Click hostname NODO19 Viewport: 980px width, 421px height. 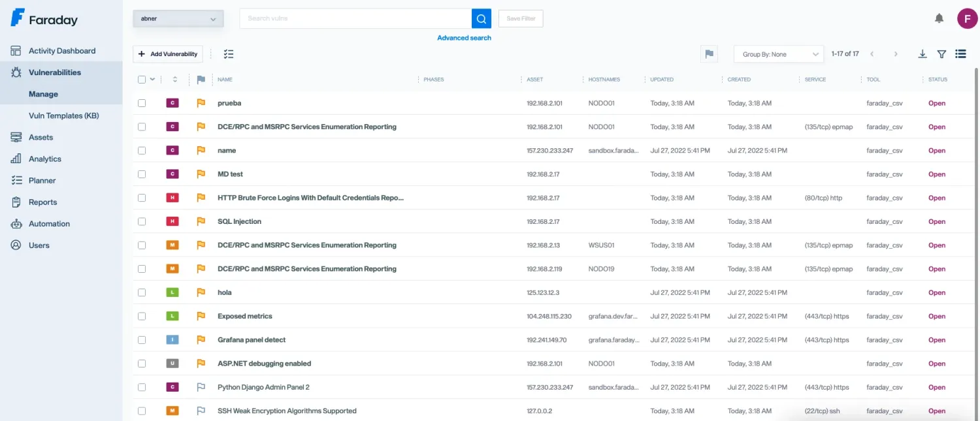601,269
